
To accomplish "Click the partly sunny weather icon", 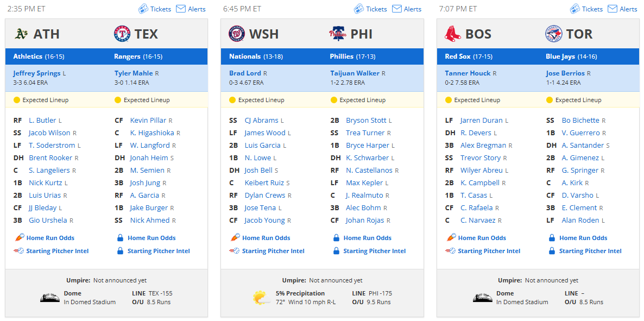I will tap(262, 298).
